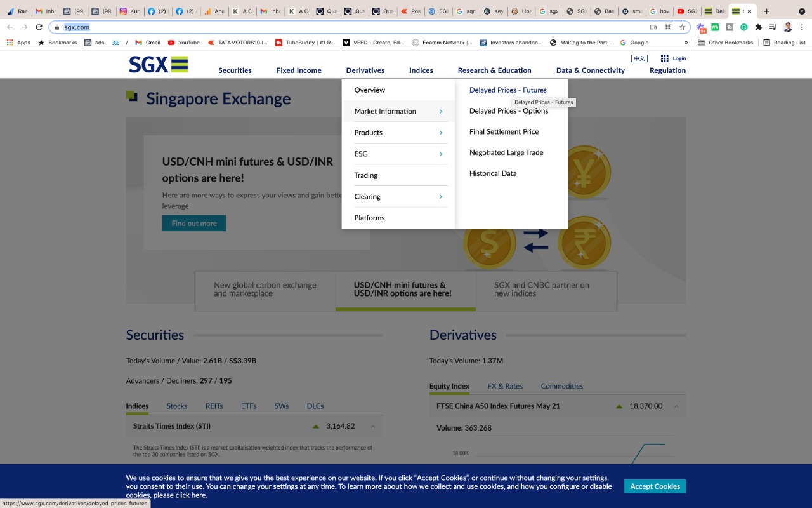Image resolution: width=812 pixels, height=508 pixels.
Task: Open the Chrome Extensions puzzle icon
Action: click(758, 27)
